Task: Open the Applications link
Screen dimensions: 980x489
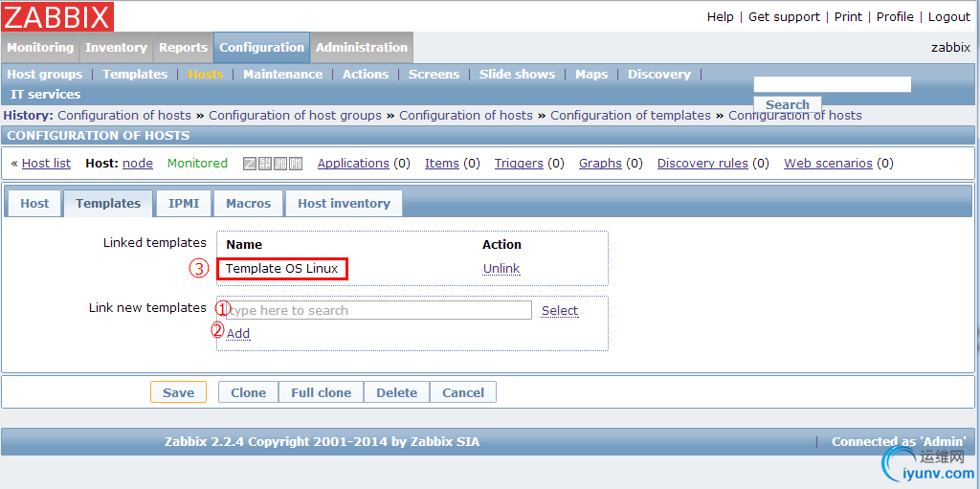Action: pyautogui.click(x=353, y=164)
